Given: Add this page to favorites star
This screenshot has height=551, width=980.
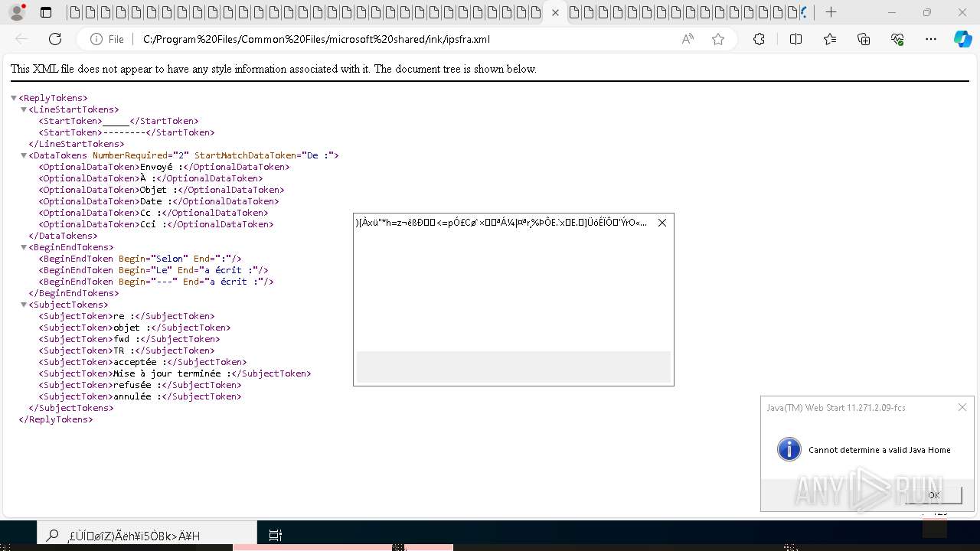Looking at the screenshot, I should [x=717, y=39].
